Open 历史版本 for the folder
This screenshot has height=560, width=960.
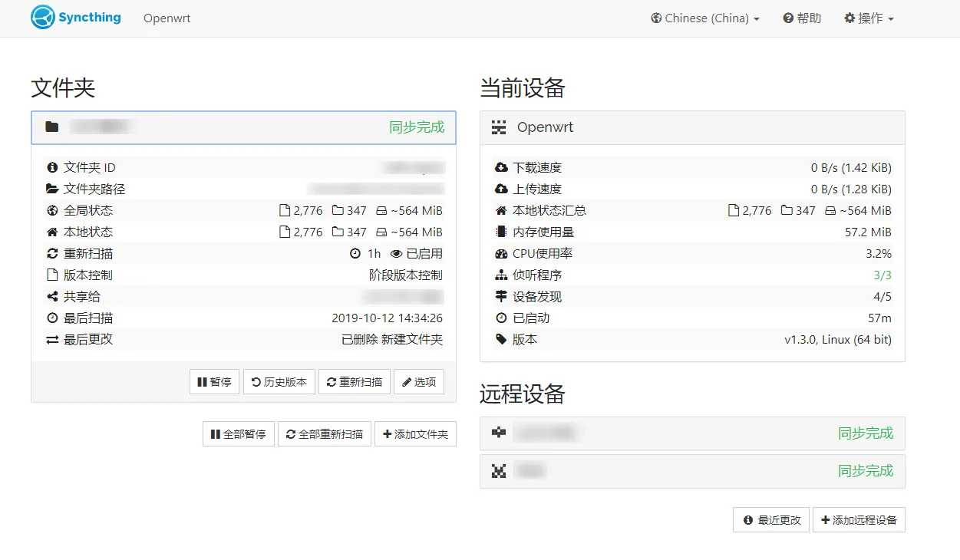279,382
